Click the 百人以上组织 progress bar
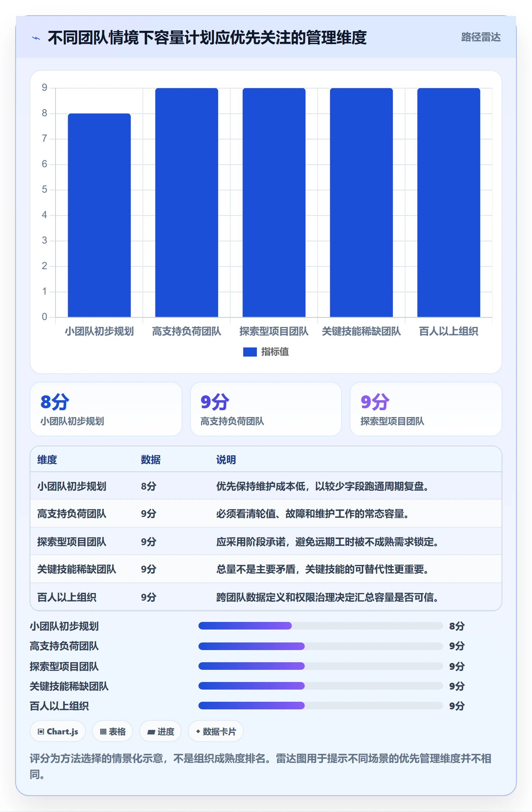The height and width of the screenshot is (812, 532). (321, 706)
